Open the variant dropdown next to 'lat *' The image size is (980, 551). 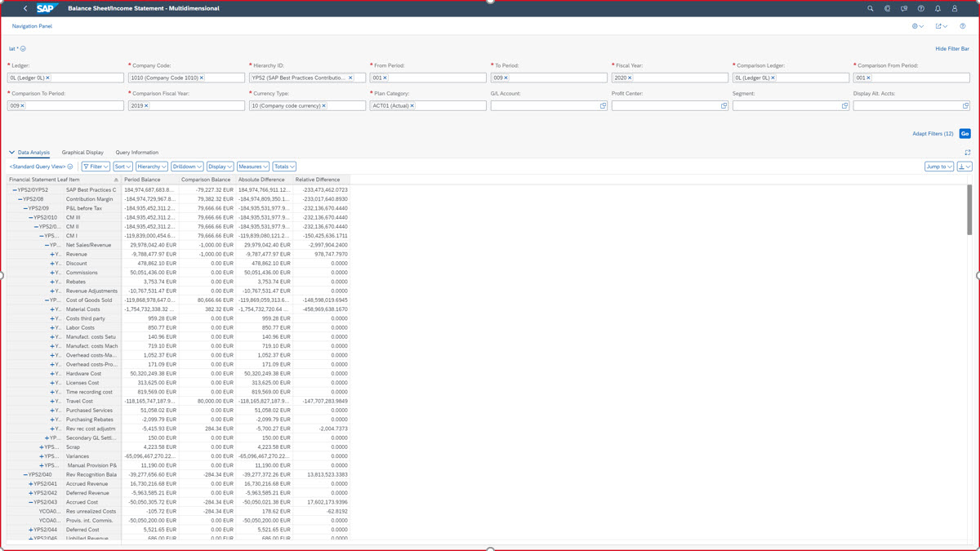pyautogui.click(x=23, y=49)
